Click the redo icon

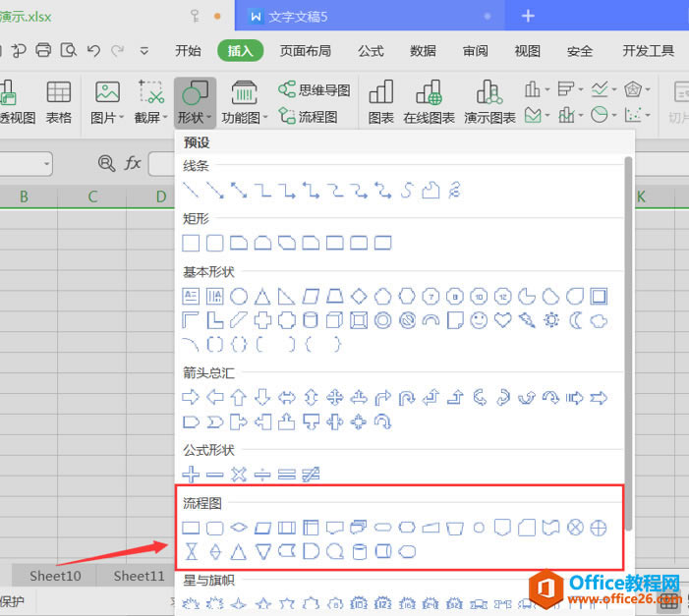(x=117, y=51)
